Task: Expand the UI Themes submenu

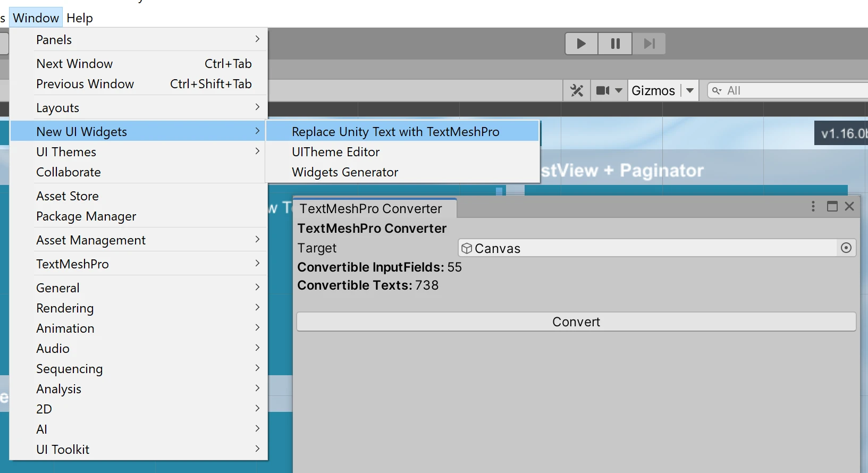Action: [139, 152]
